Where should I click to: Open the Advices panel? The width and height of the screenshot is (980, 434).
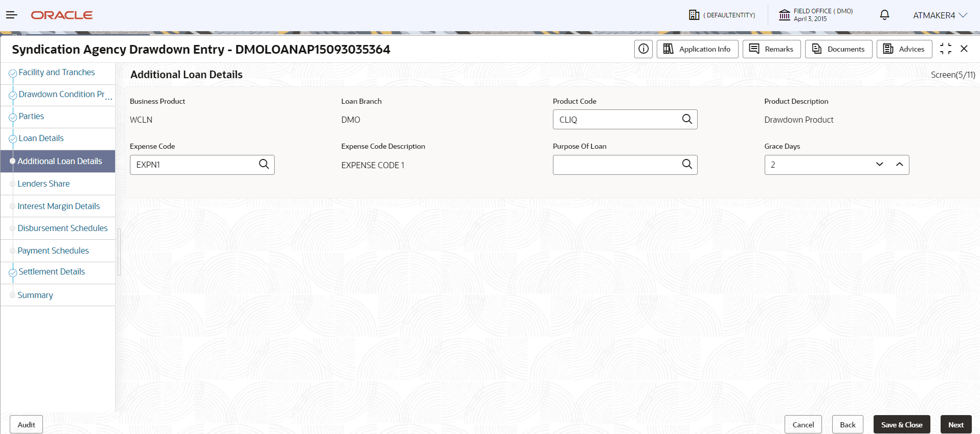tap(904, 49)
